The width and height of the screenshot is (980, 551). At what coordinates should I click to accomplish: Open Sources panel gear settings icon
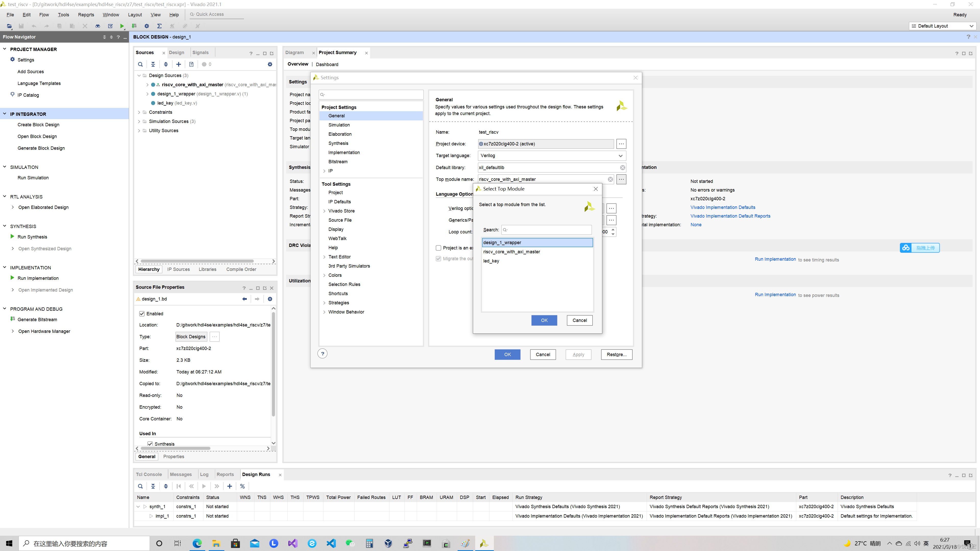point(270,64)
